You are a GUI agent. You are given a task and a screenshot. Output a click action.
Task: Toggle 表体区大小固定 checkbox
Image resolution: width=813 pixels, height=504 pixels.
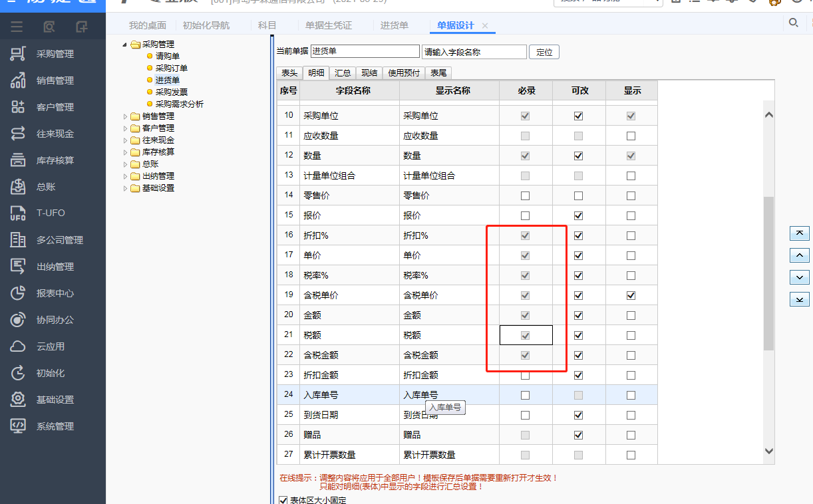(283, 500)
